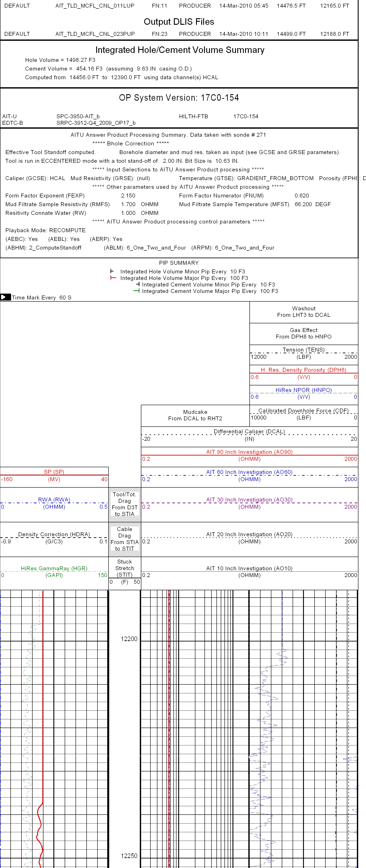Viewport: 366px width, 868px height.
Task: Select the "Tension (TENS)" curve label
Action: 304,350
